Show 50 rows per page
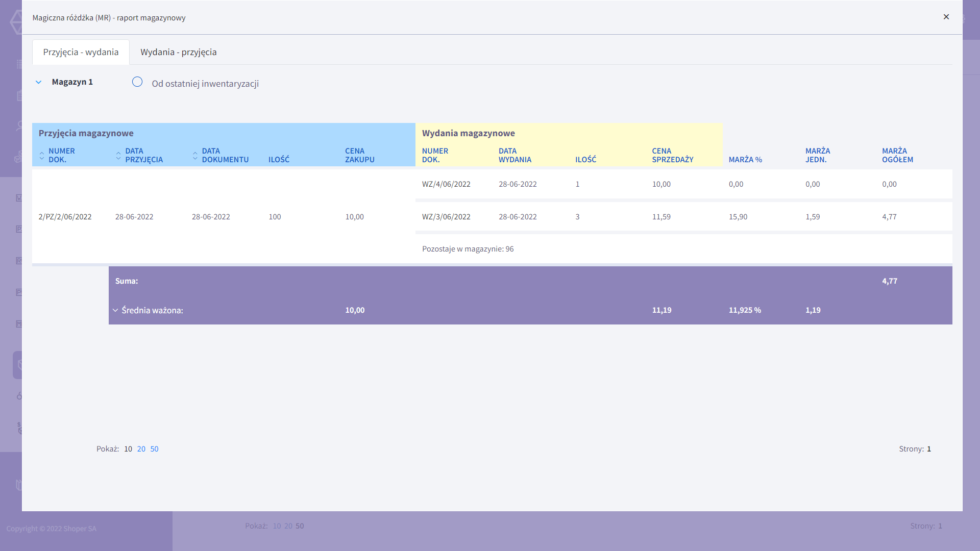The width and height of the screenshot is (980, 551). point(154,449)
